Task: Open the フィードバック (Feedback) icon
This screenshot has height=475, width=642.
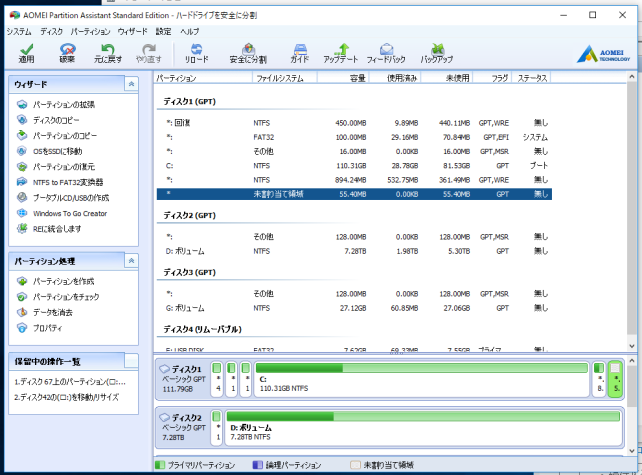Action: 386,50
